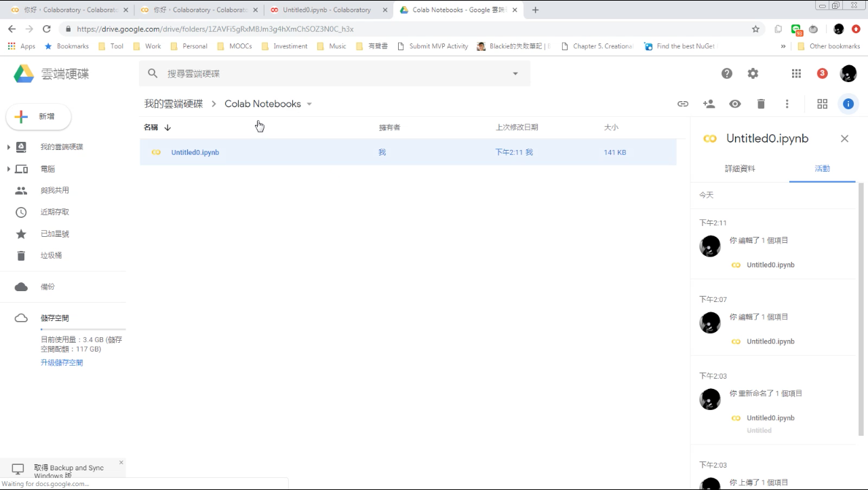
Task: Click the activity panel scrollbar
Action: (861, 309)
